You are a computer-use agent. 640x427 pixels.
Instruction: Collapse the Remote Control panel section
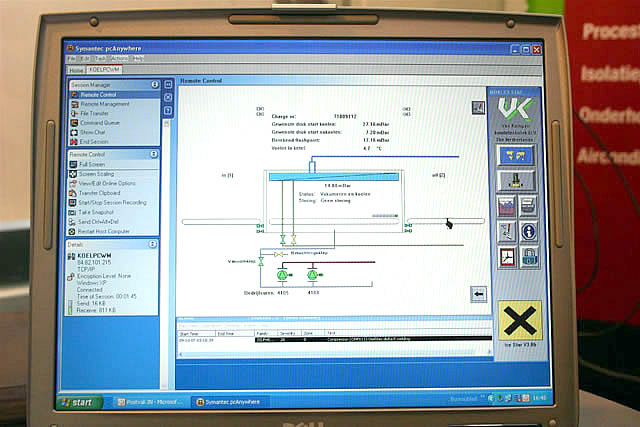[x=154, y=154]
